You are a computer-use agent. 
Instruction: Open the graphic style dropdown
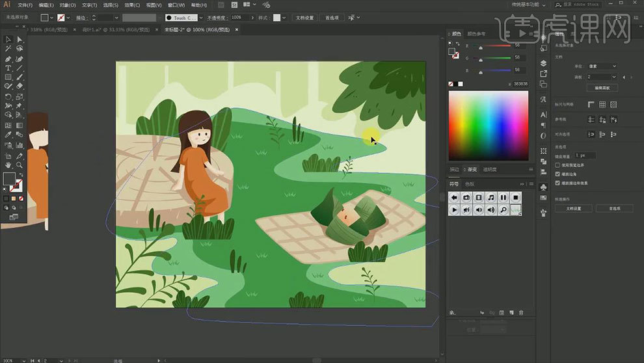[284, 18]
